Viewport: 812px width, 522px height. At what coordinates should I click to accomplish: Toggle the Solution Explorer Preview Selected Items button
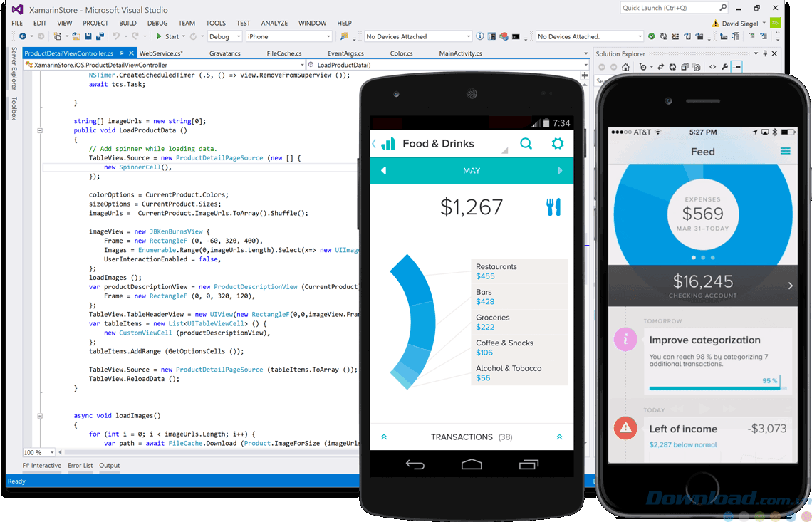tap(736, 67)
